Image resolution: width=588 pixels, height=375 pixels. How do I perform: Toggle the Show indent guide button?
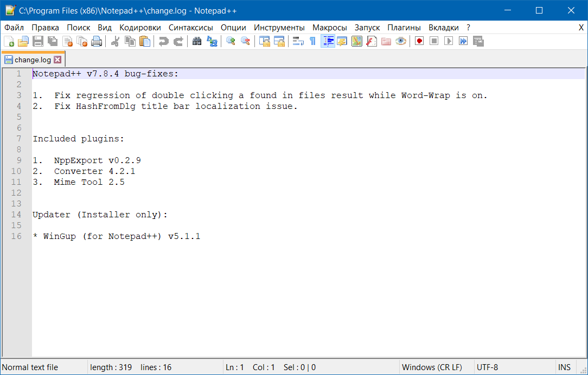pyautogui.click(x=328, y=41)
